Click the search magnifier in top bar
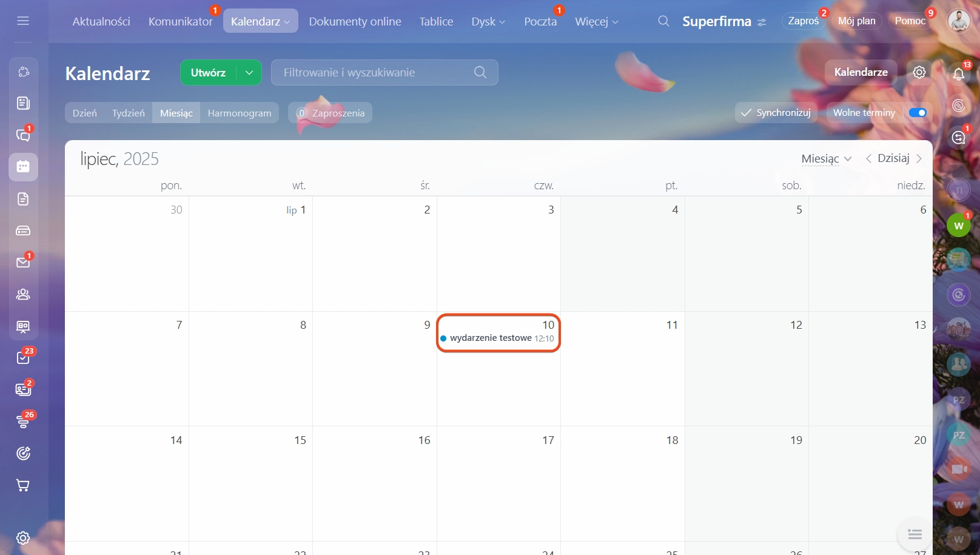The height and width of the screenshot is (555, 980). tap(663, 21)
